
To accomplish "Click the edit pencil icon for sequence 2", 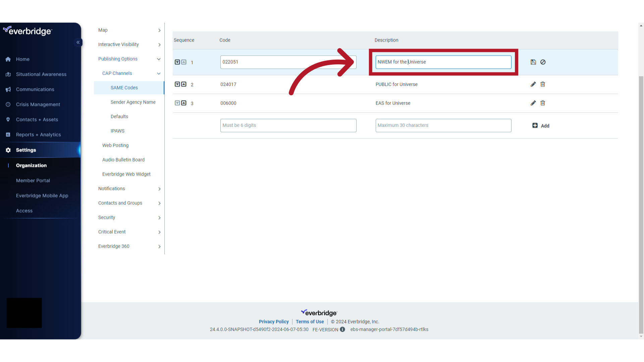I will (x=533, y=84).
